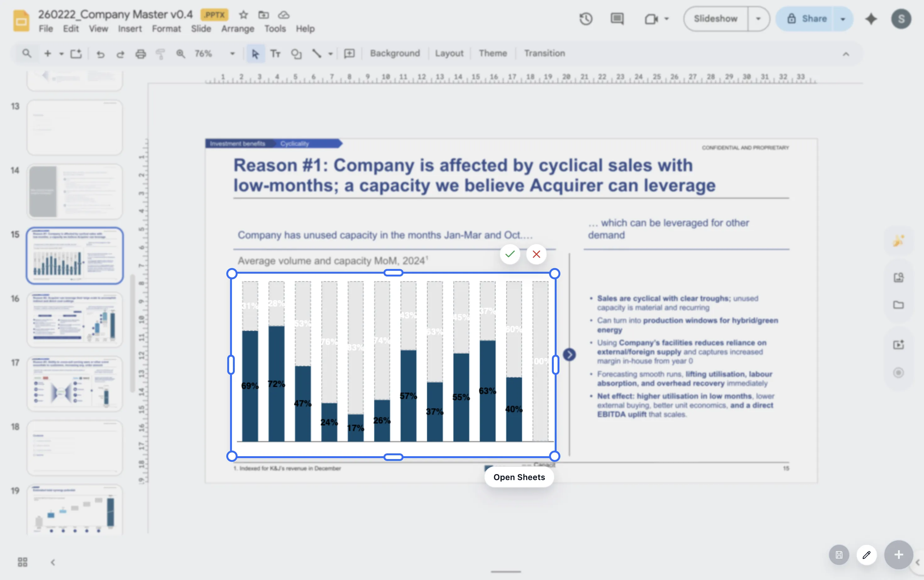Click the Open Sheets button
This screenshot has height=580, width=924.
tap(519, 477)
